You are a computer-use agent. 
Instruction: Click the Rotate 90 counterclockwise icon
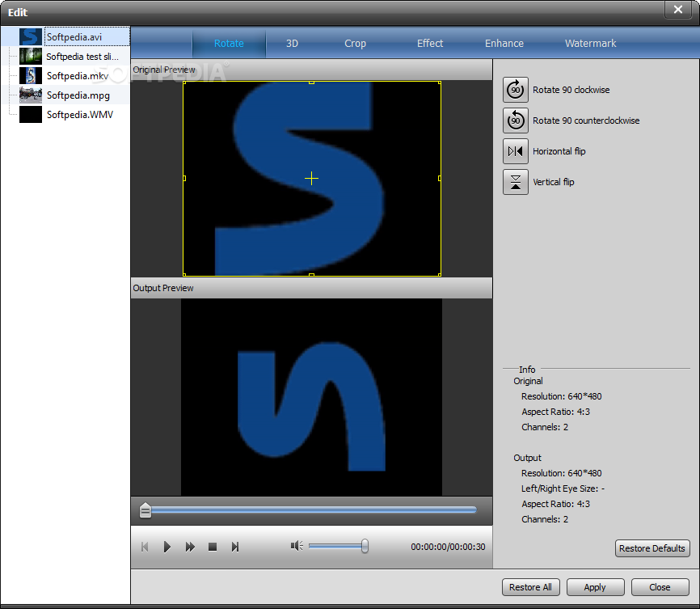[x=515, y=121]
